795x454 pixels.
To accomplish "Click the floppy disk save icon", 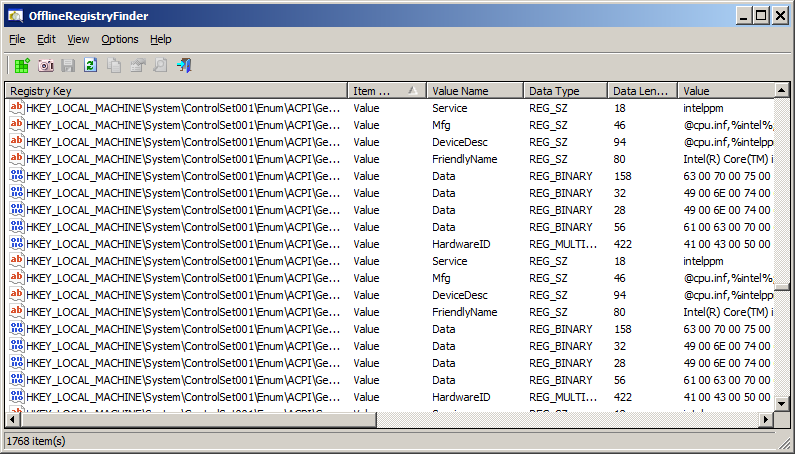I will click(x=68, y=65).
